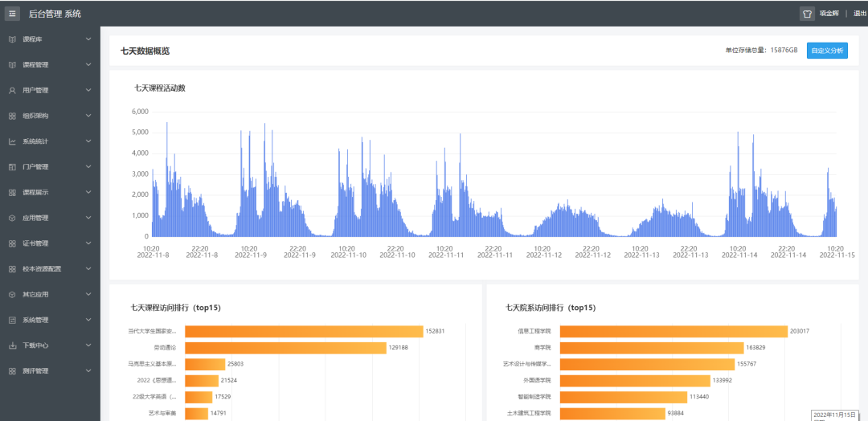The height and width of the screenshot is (421, 868).
Task: Click the 信息工程学院 bar in department ranking
Action: 673,331
